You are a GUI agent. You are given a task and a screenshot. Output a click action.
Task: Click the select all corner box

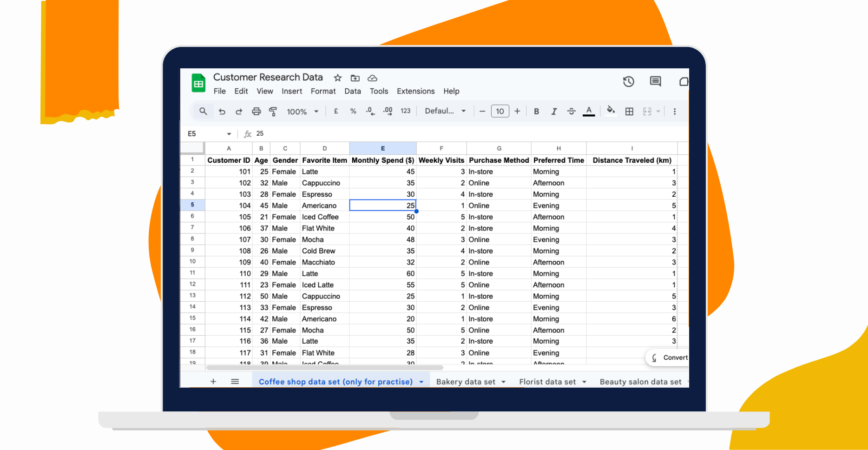coord(192,148)
